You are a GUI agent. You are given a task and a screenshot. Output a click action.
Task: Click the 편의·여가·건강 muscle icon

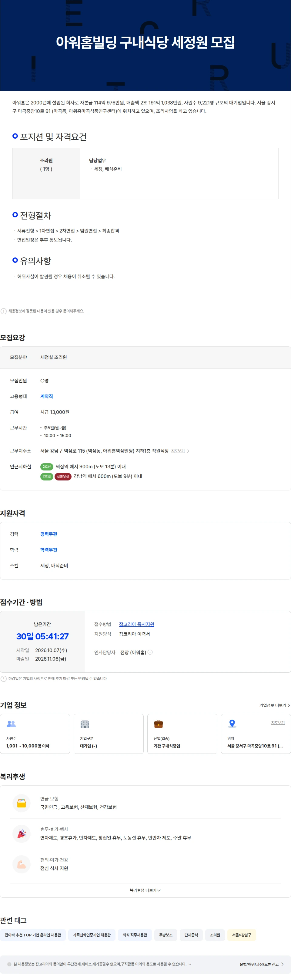(x=21, y=864)
